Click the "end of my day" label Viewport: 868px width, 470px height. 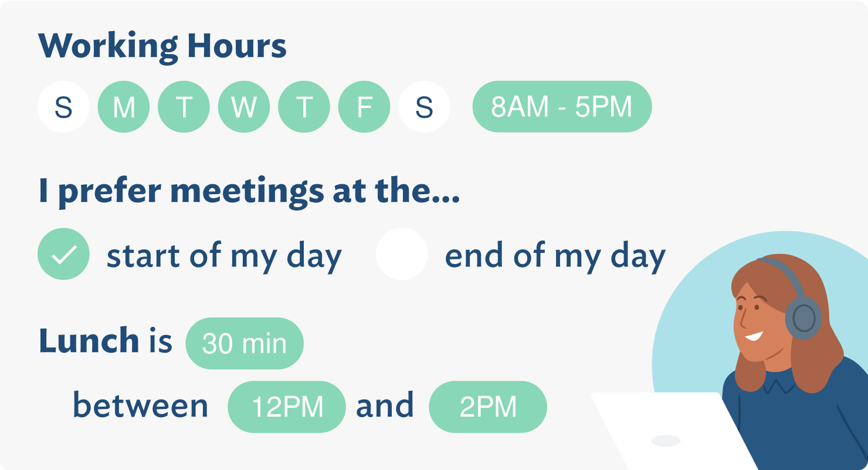coord(555,255)
